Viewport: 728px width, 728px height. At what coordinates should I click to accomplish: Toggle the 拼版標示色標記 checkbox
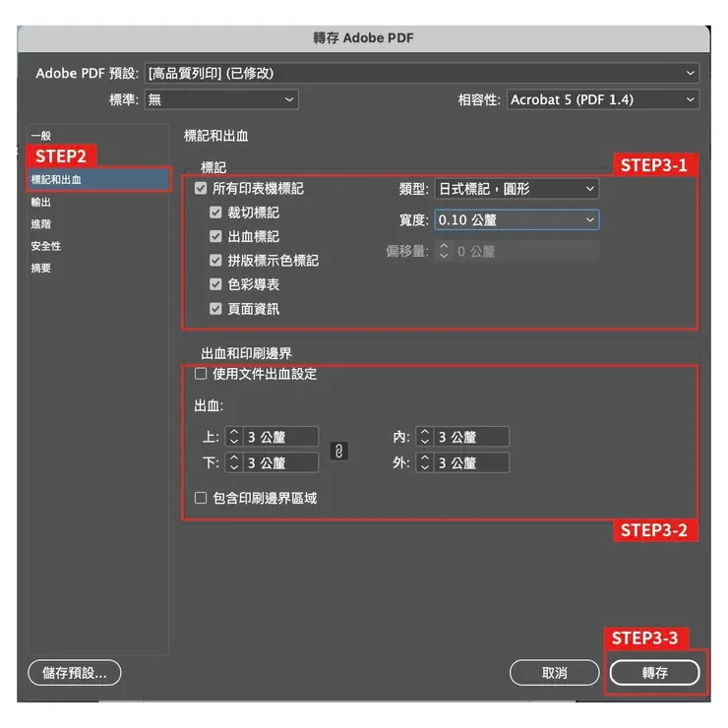click(x=215, y=260)
